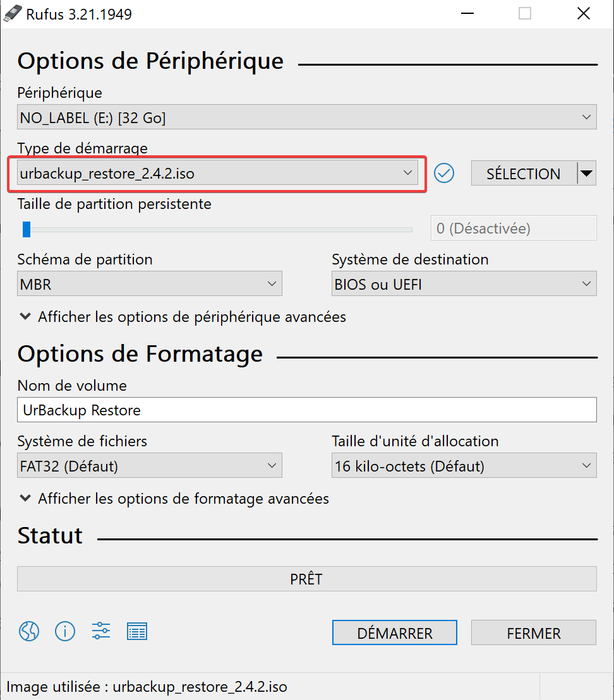Open the SÉLECTION split arrow

click(x=587, y=174)
